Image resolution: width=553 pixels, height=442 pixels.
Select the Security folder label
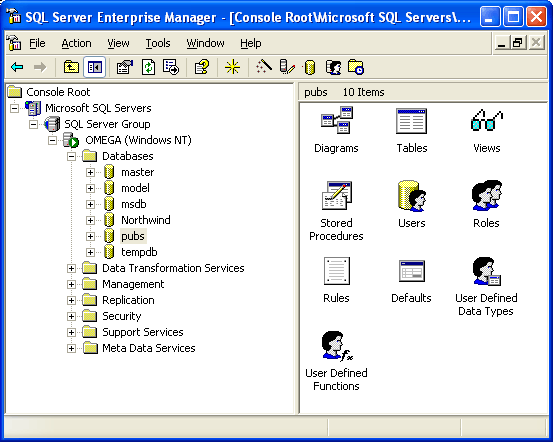coord(122,316)
